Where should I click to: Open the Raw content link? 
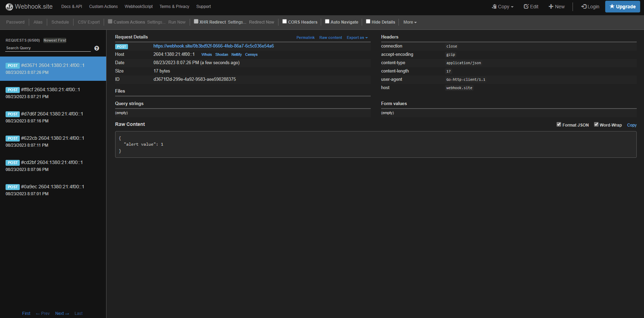click(330, 37)
